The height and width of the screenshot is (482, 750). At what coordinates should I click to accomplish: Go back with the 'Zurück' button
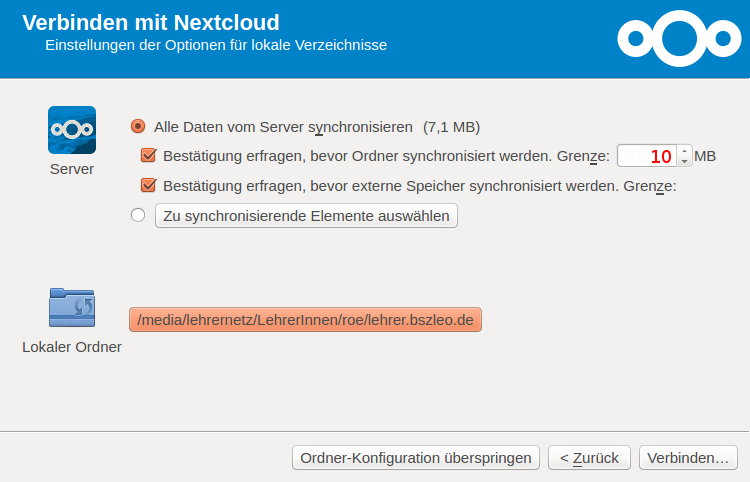pos(589,458)
